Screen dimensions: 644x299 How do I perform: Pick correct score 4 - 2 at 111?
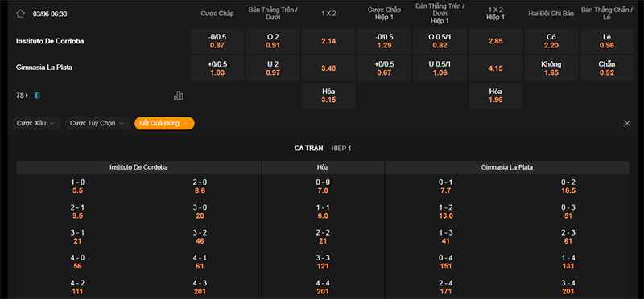point(77,287)
